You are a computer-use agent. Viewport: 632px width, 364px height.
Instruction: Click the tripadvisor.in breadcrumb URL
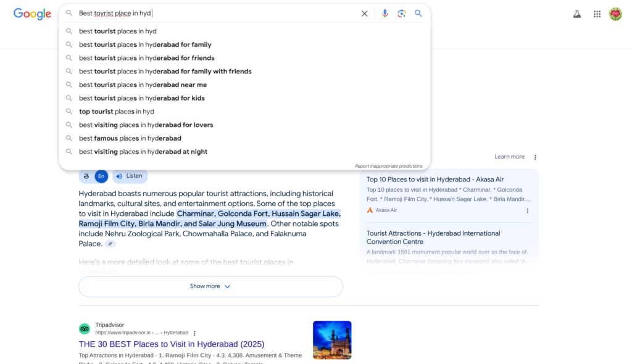(141, 333)
